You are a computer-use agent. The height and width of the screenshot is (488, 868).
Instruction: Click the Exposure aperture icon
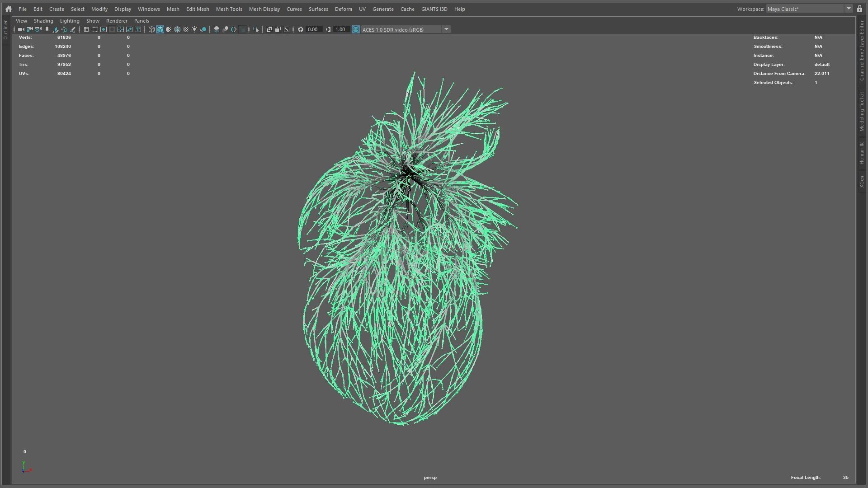300,29
